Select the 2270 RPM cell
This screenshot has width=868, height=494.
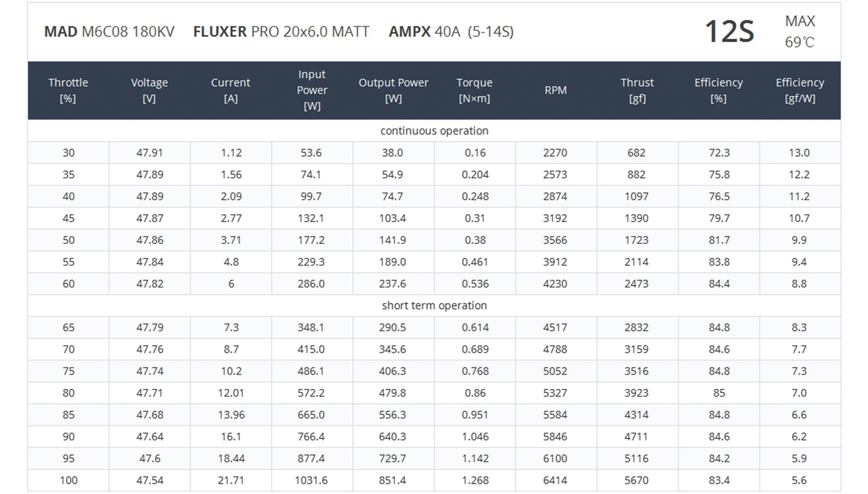(555, 153)
